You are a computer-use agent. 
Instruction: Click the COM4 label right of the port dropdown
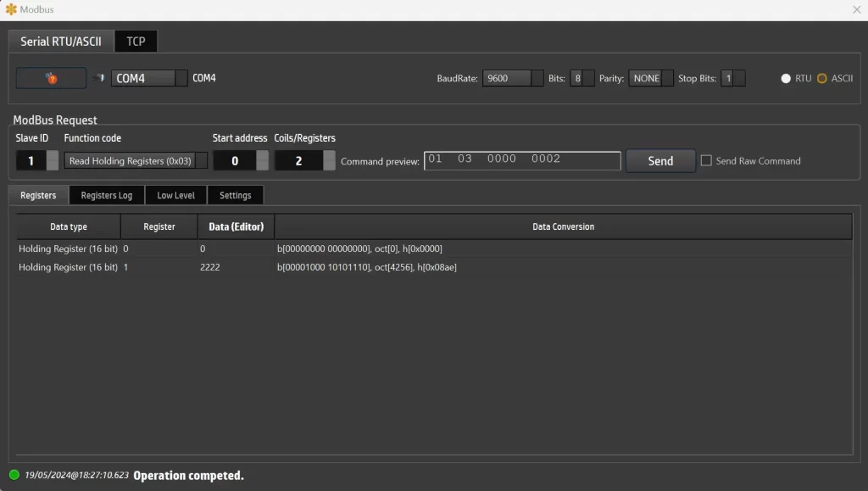(x=204, y=78)
